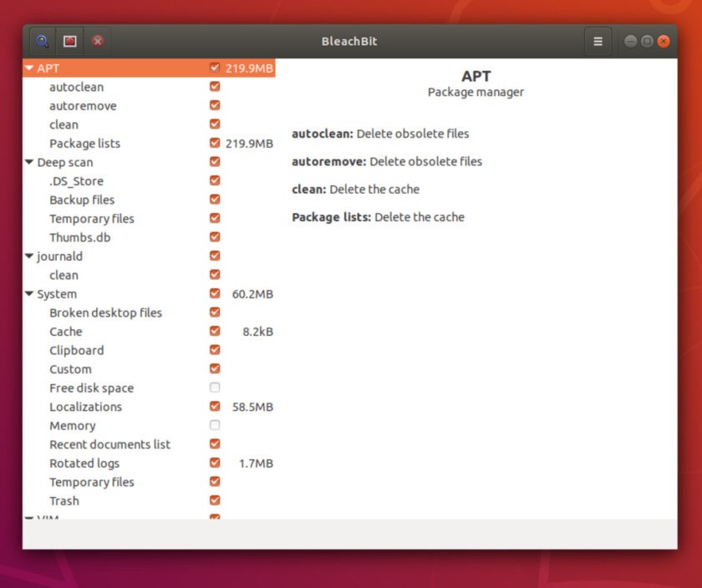The image size is (702, 588).
Task: Uncheck the APT group checkbox
Action: (x=215, y=68)
